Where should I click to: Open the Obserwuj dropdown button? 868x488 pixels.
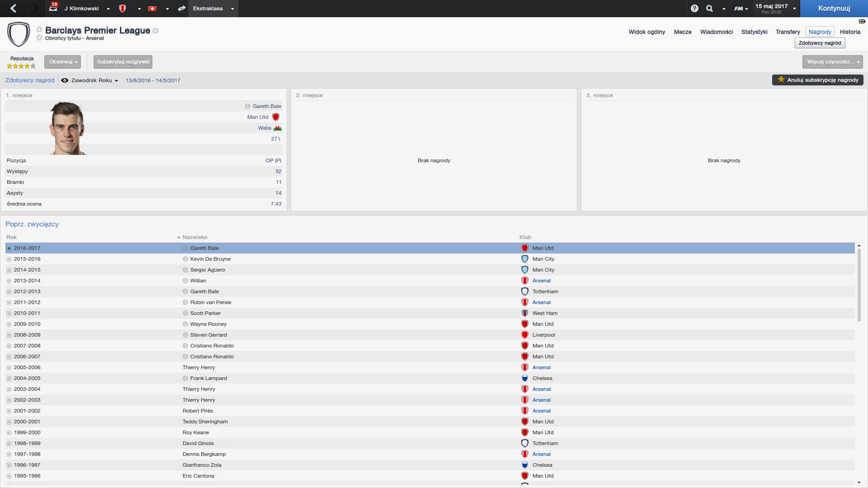point(63,62)
